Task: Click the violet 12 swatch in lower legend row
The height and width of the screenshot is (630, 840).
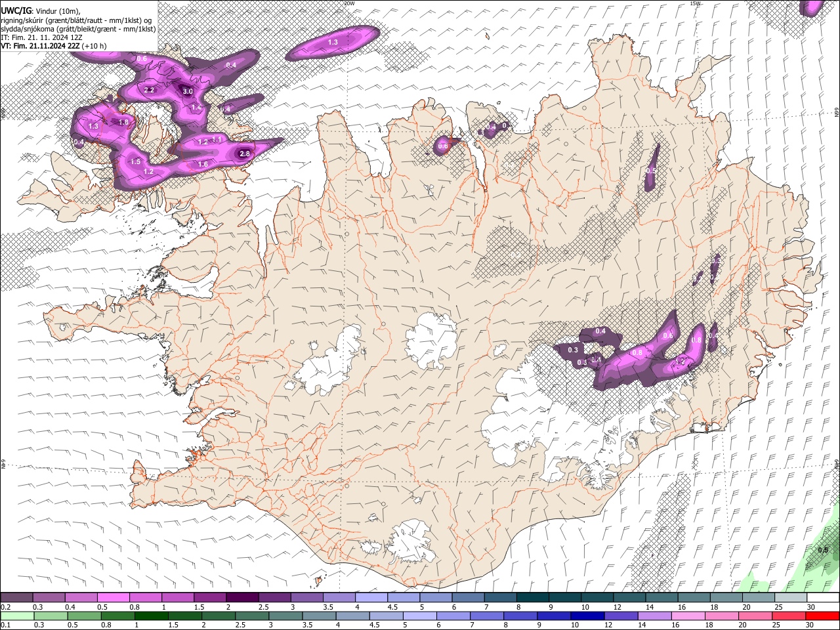Action: click(x=621, y=616)
